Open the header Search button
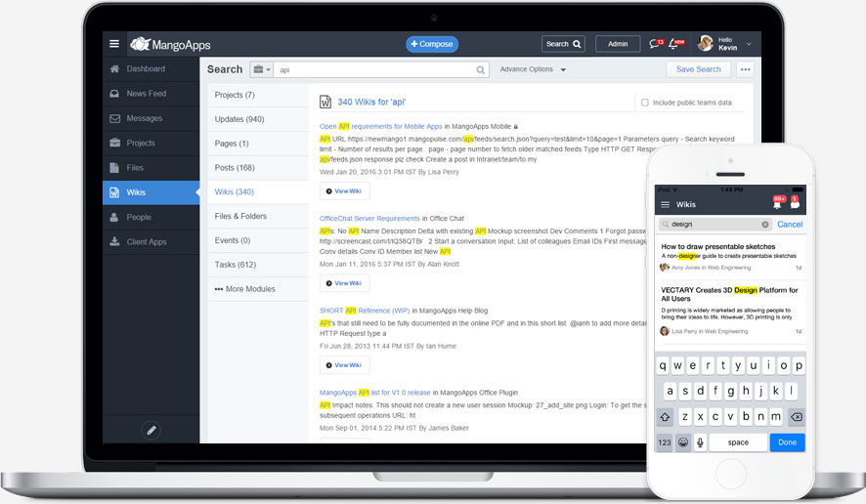This screenshot has width=866, height=504. click(x=563, y=44)
